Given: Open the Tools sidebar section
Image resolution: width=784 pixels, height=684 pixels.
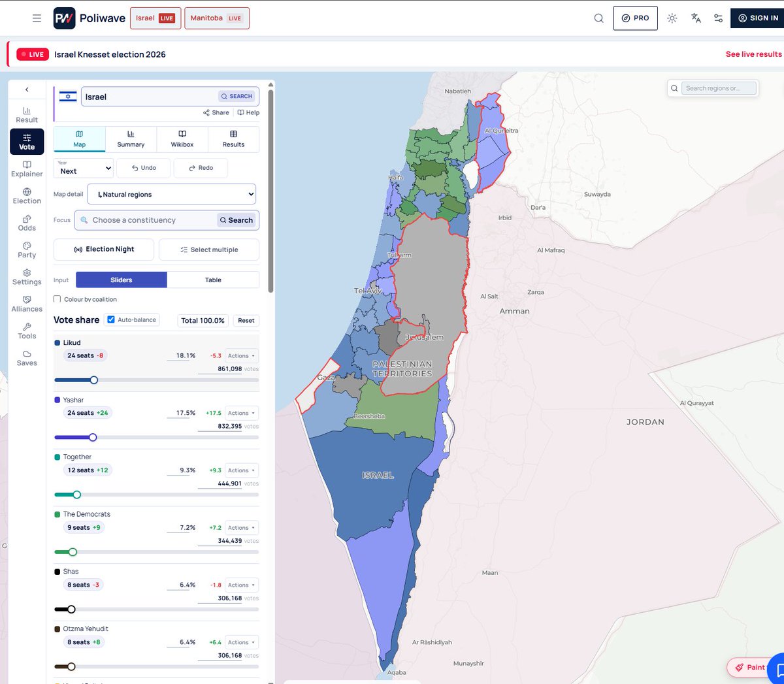Looking at the screenshot, I should (27, 331).
